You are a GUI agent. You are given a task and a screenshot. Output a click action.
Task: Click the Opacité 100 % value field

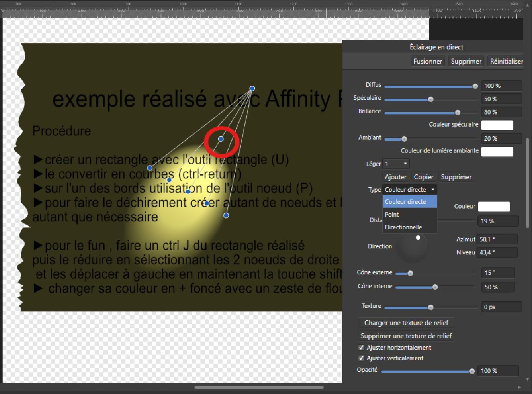click(498, 371)
